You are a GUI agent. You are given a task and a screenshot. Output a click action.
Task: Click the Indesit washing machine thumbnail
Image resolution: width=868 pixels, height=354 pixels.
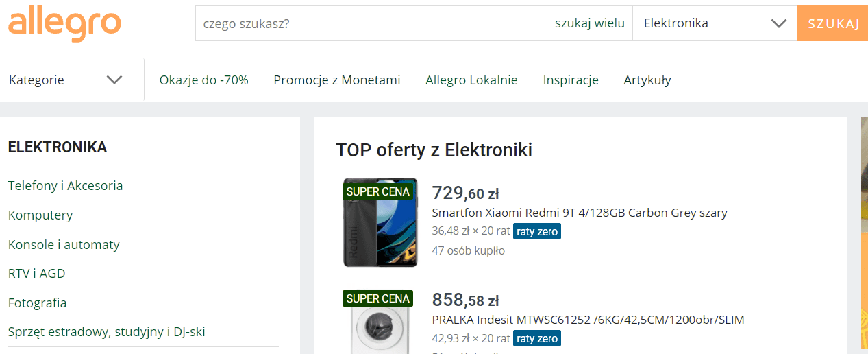(380, 322)
